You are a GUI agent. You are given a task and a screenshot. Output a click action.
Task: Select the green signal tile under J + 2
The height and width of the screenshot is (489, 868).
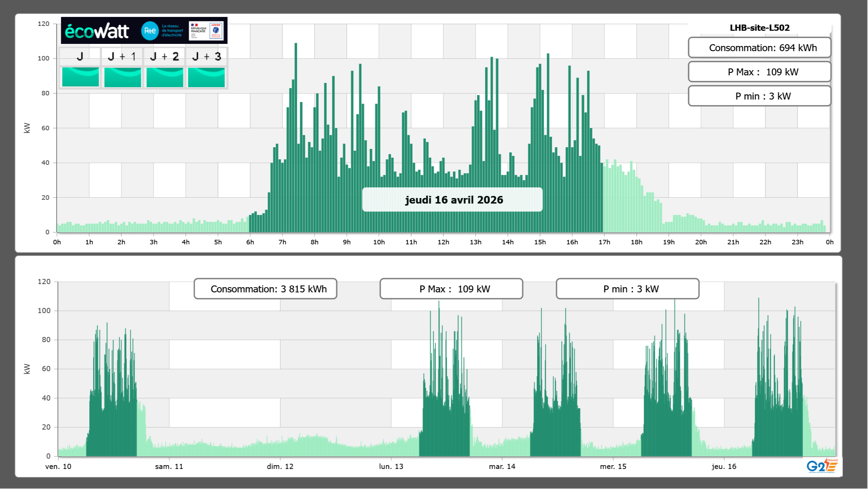tap(165, 77)
